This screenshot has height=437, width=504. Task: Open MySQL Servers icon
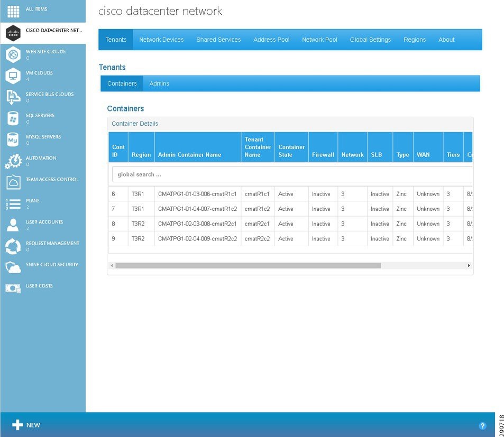(13, 140)
